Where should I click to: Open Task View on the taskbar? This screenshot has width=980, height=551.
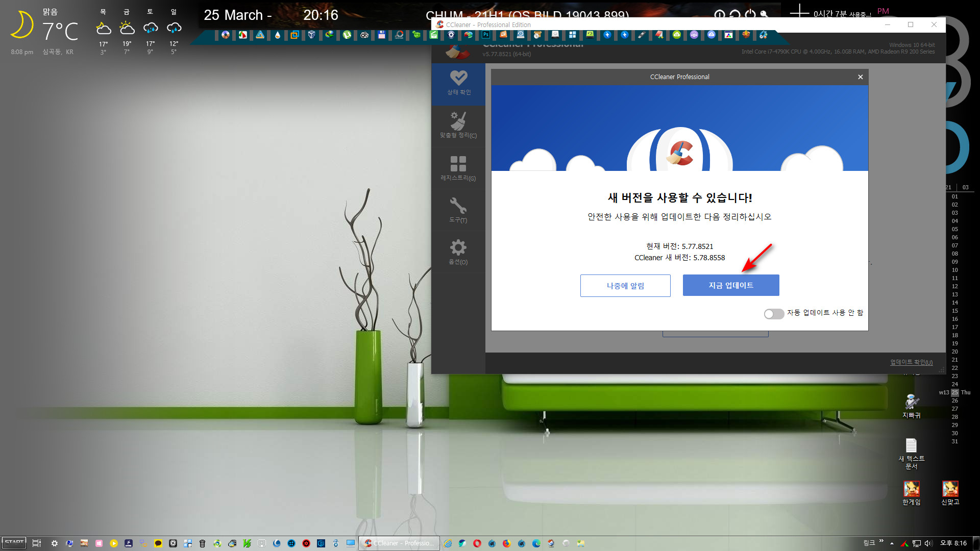(x=36, y=543)
